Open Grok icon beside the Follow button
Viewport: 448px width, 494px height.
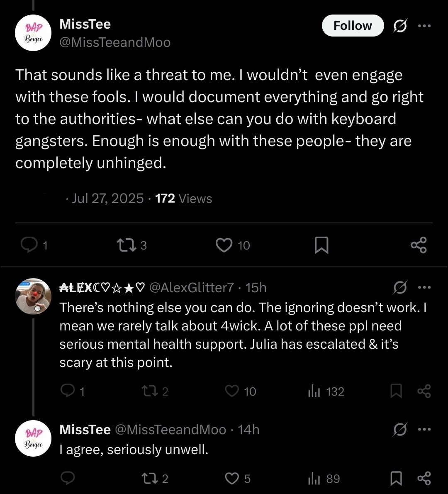tap(400, 27)
